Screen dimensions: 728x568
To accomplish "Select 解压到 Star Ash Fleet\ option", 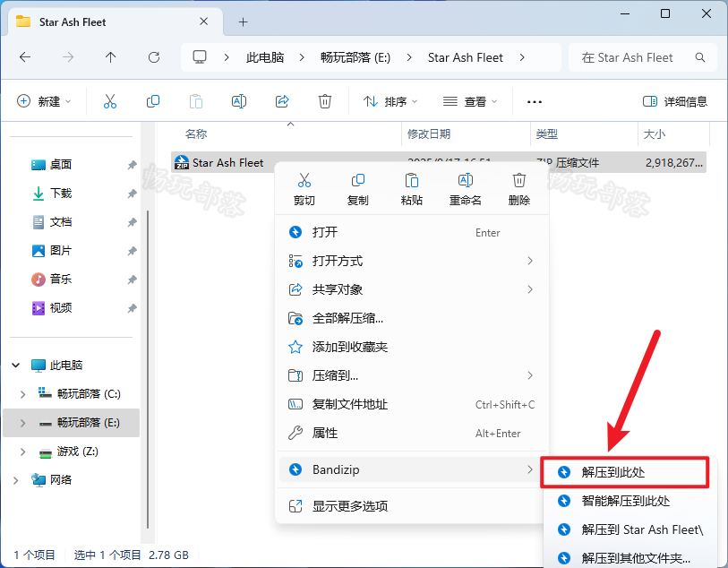I will pos(630,529).
